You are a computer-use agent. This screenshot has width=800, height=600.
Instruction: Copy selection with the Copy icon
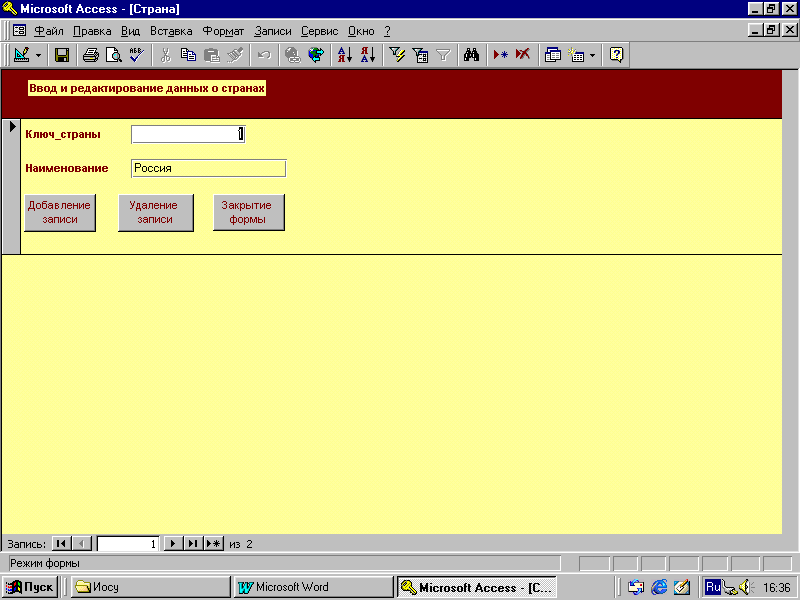[188, 55]
